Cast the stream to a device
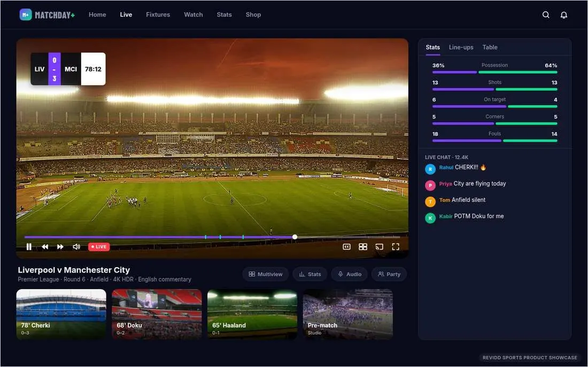588x367 pixels. [379, 247]
